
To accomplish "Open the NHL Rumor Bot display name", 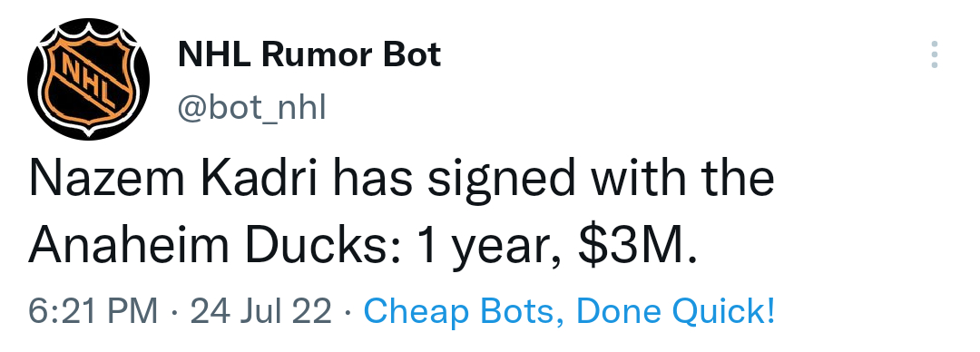I will pyautogui.click(x=309, y=54).
